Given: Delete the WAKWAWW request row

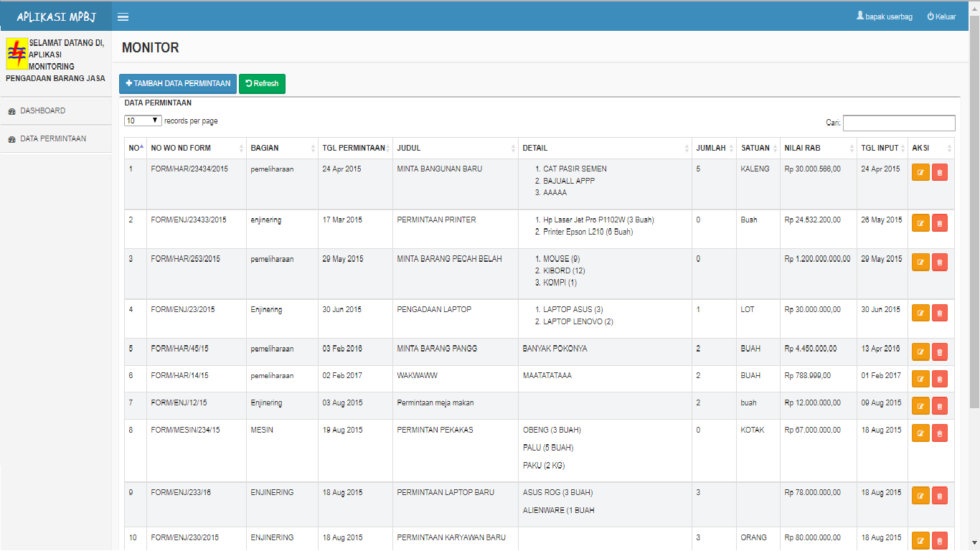Looking at the screenshot, I should (x=940, y=379).
